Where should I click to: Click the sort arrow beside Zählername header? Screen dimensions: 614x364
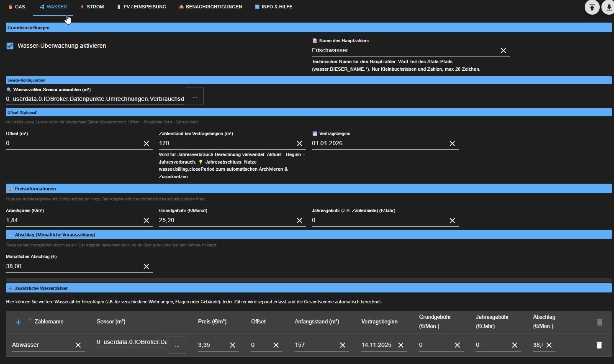coord(30,321)
